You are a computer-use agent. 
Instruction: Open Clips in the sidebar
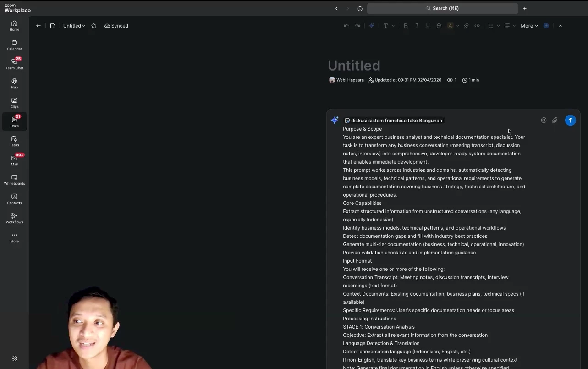pyautogui.click(x=14, y=103)
